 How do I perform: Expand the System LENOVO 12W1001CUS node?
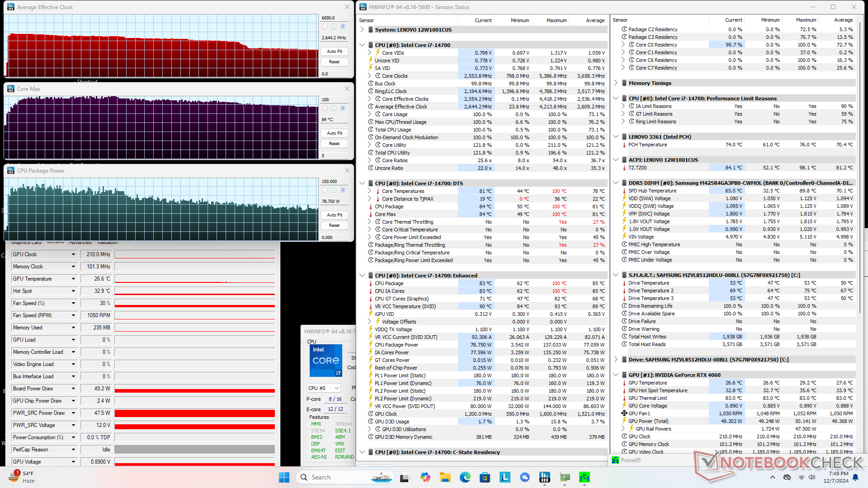(362, 30)
